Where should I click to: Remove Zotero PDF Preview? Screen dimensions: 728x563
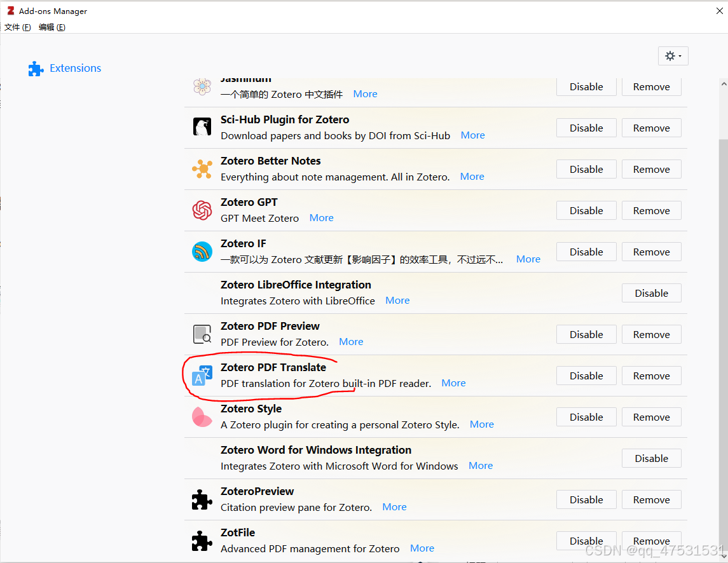pyautogui.click(x=652, y=335)
